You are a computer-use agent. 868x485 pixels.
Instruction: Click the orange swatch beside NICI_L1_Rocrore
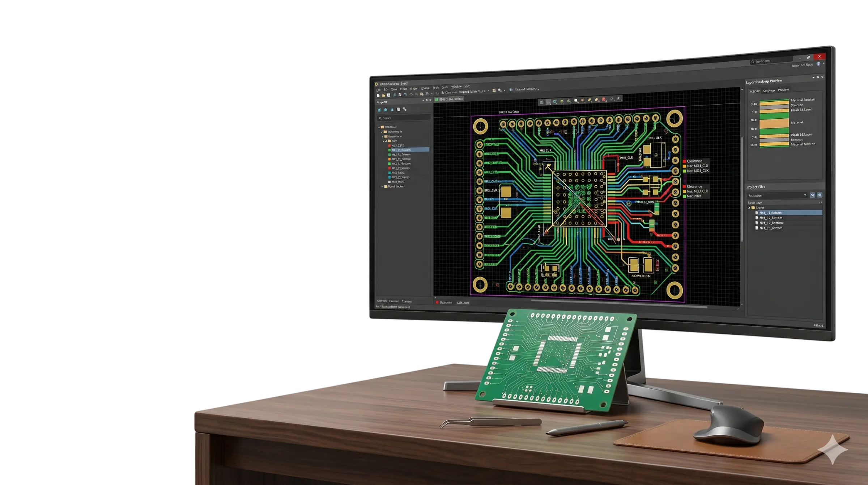(x=389, y=159)
